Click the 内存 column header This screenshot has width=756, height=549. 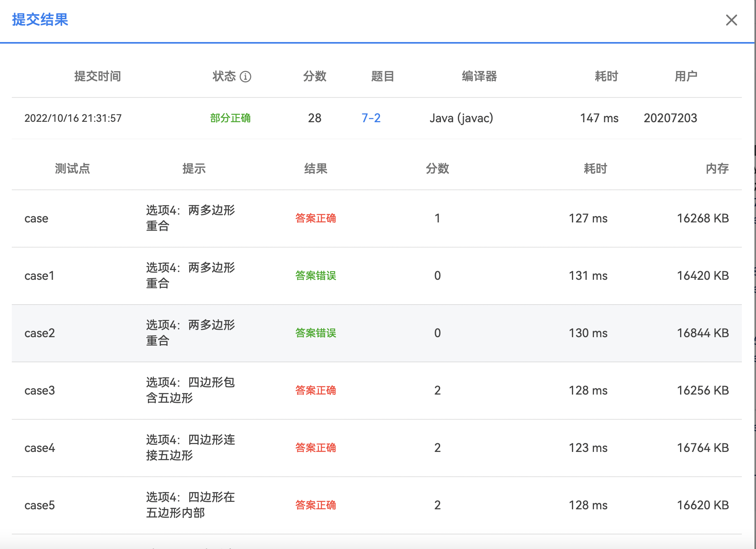tap(717, 169)
